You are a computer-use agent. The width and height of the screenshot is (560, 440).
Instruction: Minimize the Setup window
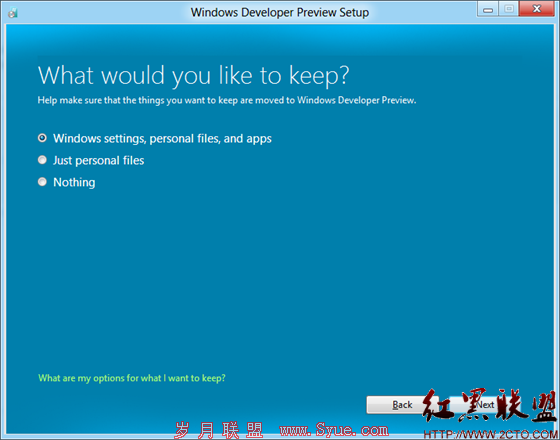(488, 9)
